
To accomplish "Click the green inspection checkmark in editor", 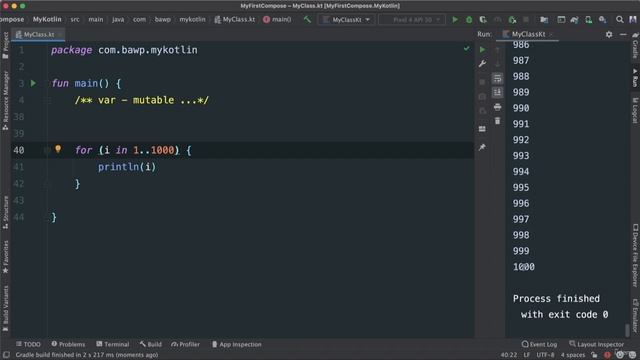I will (x=467, y=49).
